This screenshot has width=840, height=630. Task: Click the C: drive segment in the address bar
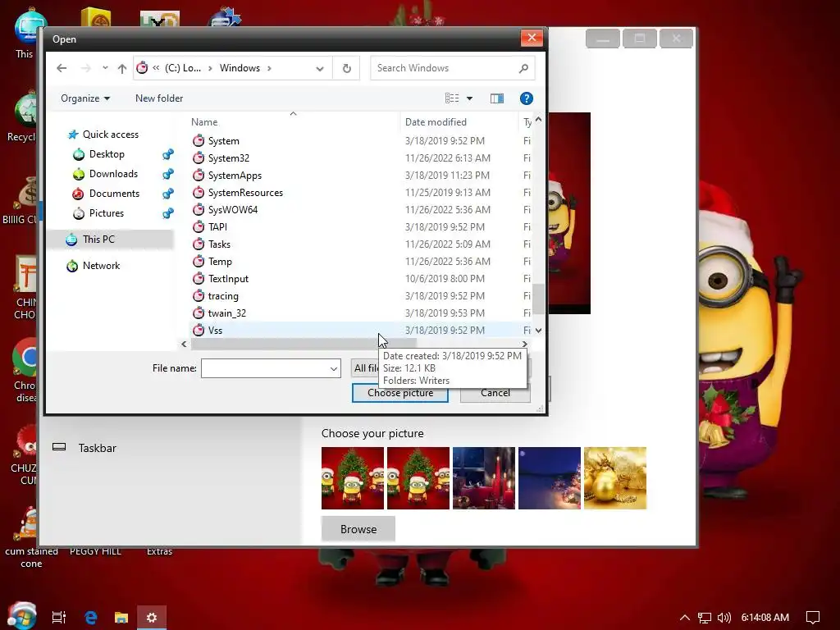(x=183, y=68)
